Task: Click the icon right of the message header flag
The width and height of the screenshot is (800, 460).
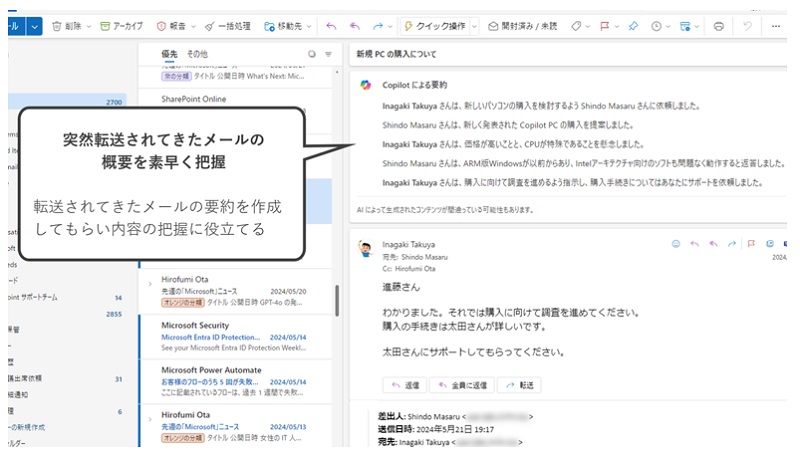Action: pyautogui.click(x=770, y=244)
